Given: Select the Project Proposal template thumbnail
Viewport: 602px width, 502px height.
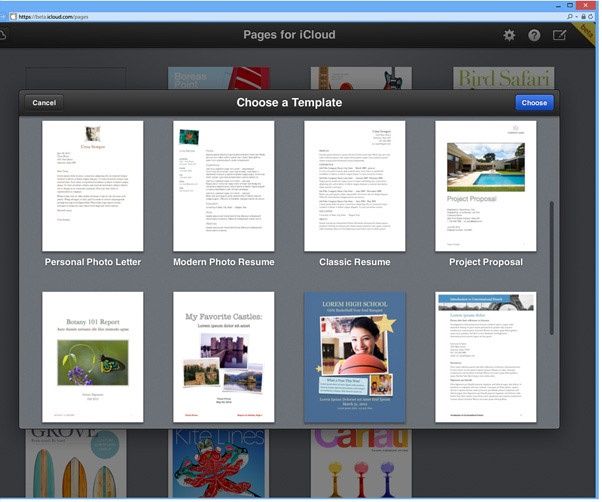Looking at the screenshot, I should coord(486,186).
